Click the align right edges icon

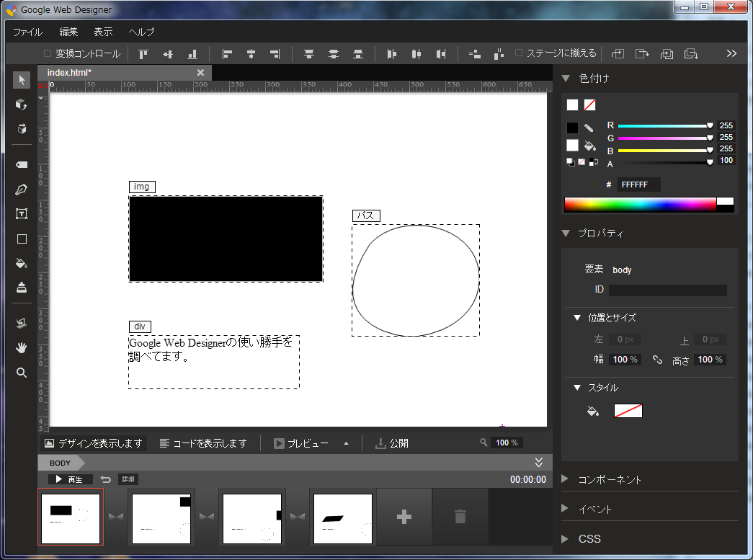point(275,54)
